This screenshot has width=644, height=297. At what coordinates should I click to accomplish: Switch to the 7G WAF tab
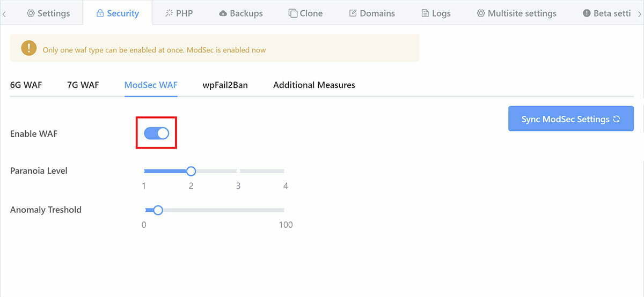[83, 85]
